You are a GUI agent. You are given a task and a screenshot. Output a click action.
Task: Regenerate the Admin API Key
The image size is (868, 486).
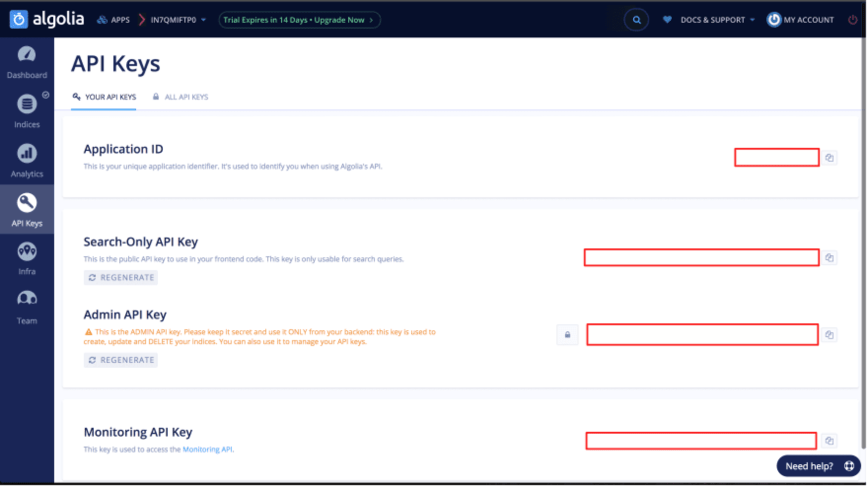120,360
